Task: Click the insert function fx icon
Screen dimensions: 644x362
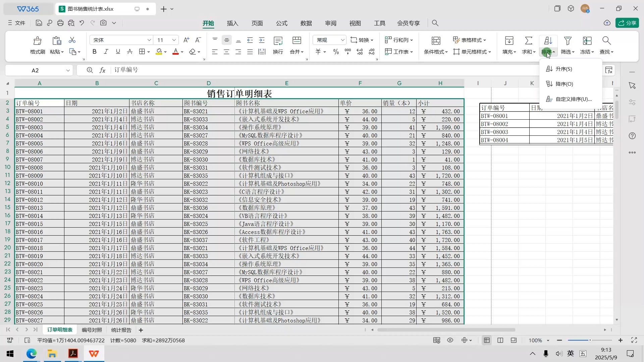Action: [x=103, y=70]
